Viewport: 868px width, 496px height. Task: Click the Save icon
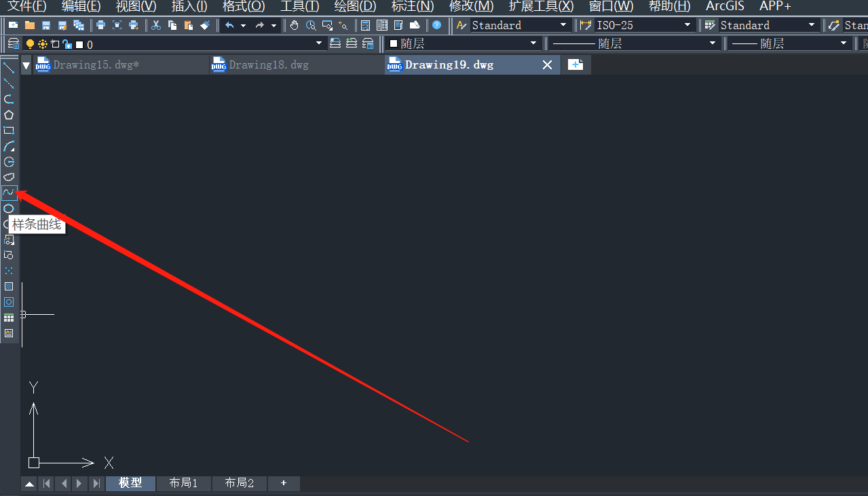[46, 25]
